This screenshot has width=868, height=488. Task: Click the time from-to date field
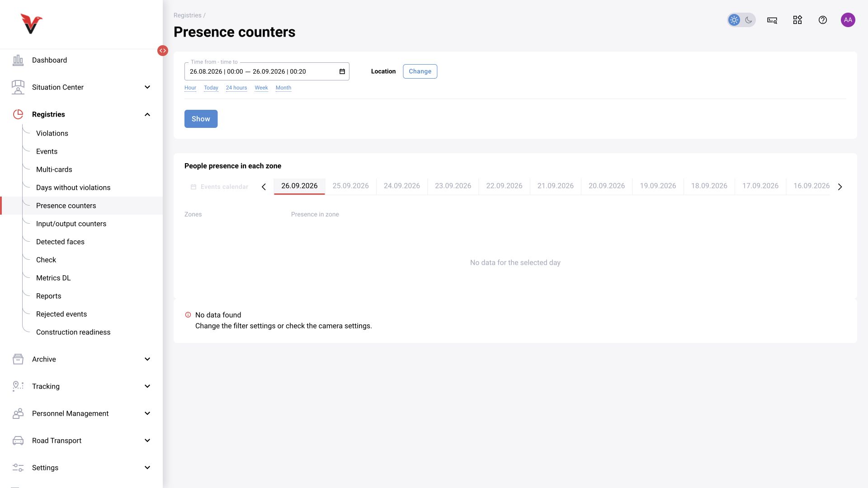[267, 71]
